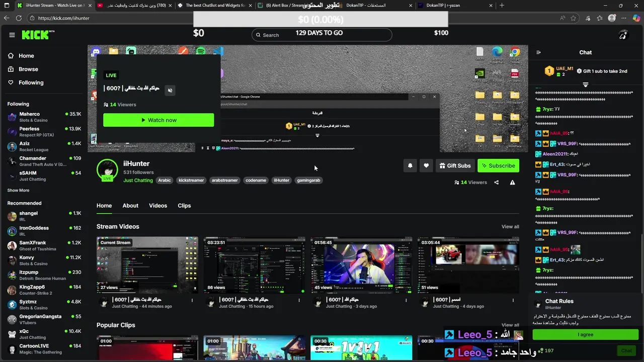Screen dimensions: 644x362
Task: Click the Kick Search field
Action: click(x=321, y=35)
